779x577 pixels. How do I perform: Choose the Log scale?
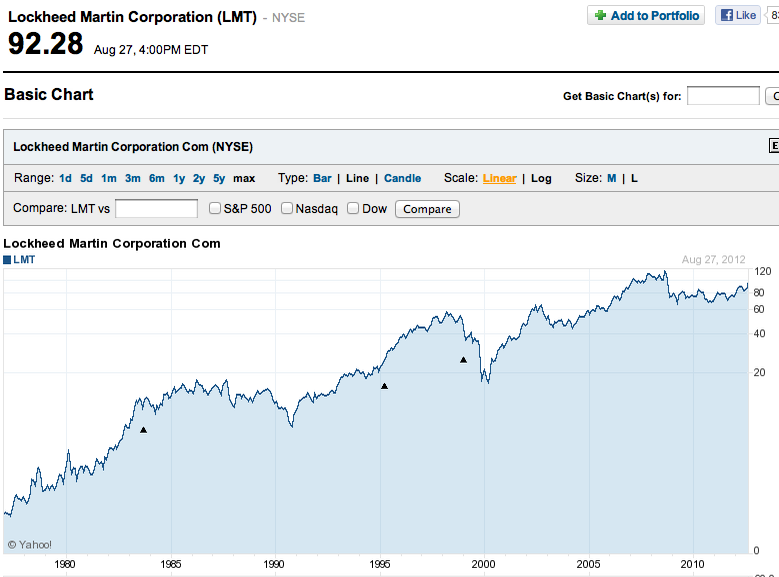tap(541, 178)
